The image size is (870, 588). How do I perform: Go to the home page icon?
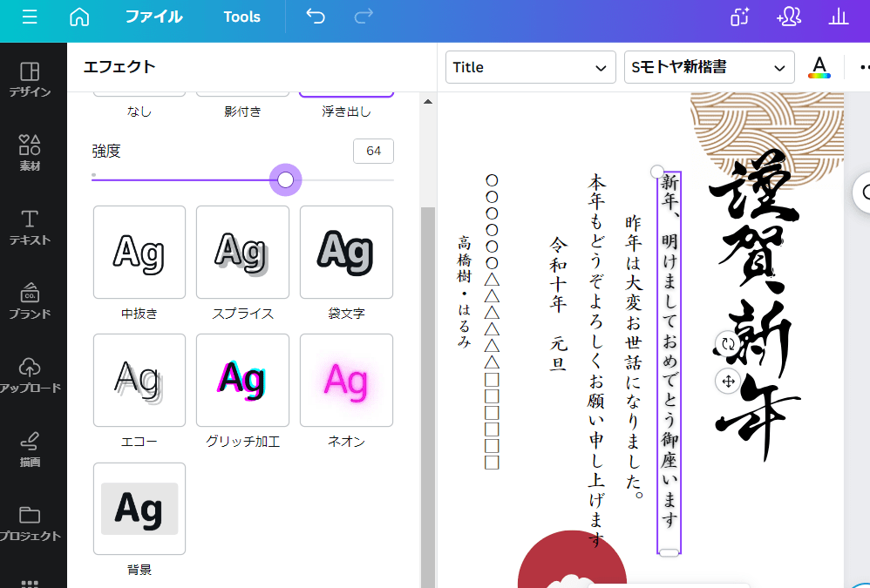pos(79,17)
